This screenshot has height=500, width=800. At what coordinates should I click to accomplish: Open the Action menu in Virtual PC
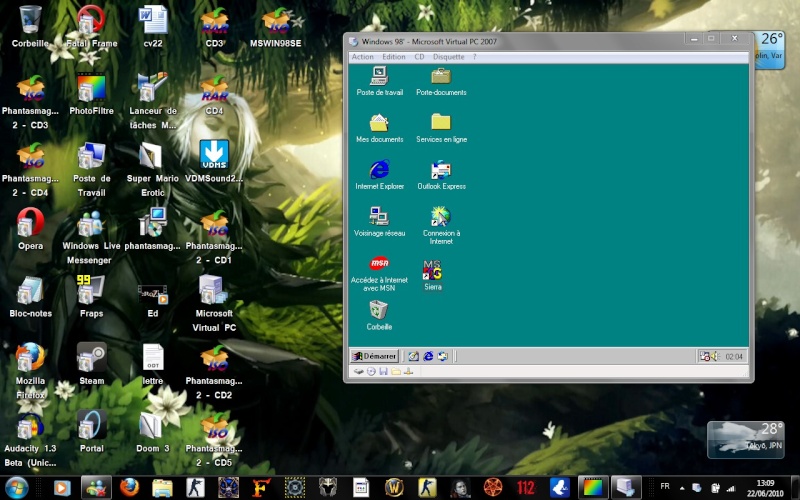pos(362,57)
